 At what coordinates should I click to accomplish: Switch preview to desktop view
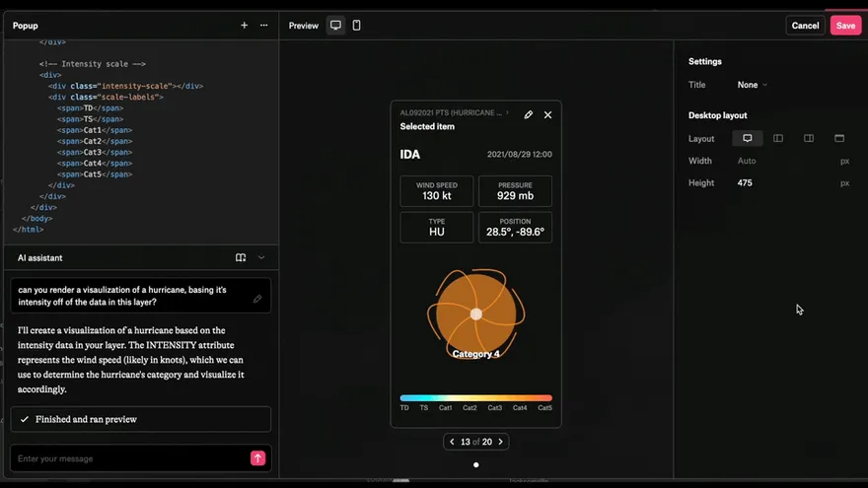click(335, 26)
